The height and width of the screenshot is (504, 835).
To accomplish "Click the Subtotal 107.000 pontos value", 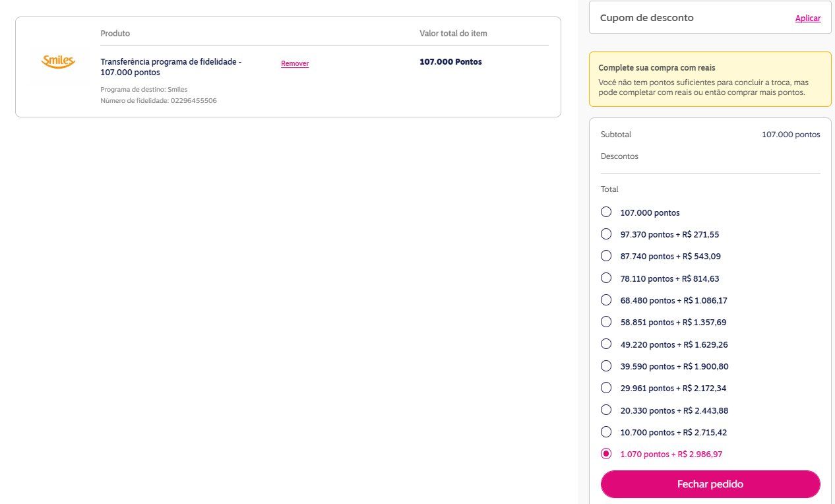I will (x=791, y=135).
